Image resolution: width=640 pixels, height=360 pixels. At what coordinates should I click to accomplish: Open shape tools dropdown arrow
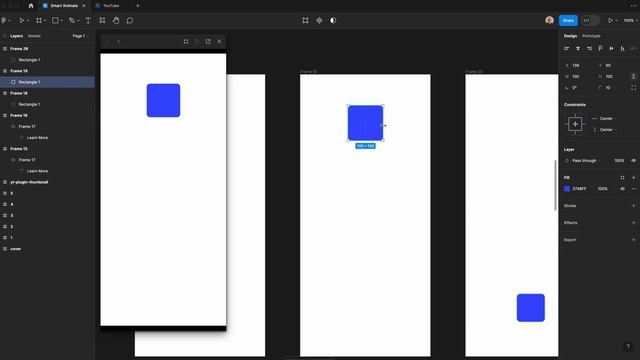pyautogui.click(x=61, y=20)
